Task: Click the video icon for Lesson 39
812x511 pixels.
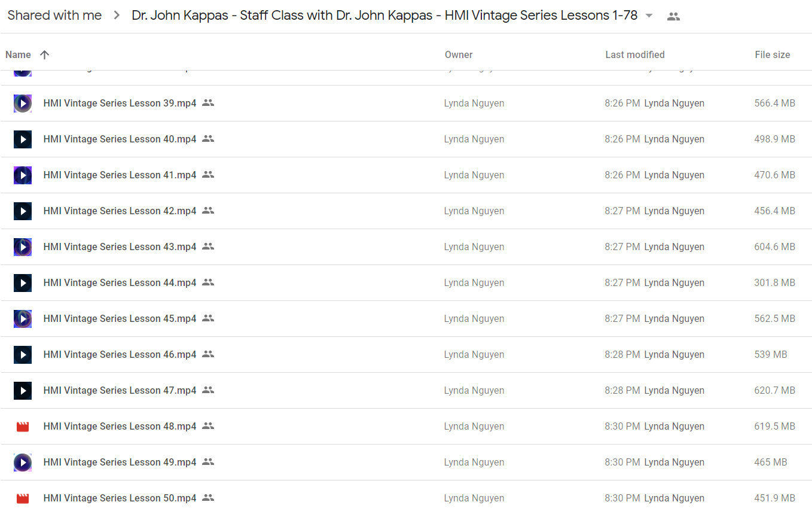Action: [x=23, y=104]
